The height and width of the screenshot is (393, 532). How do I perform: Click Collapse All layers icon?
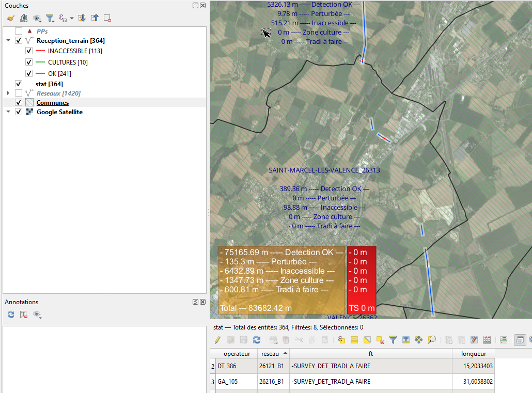(95, 18)
